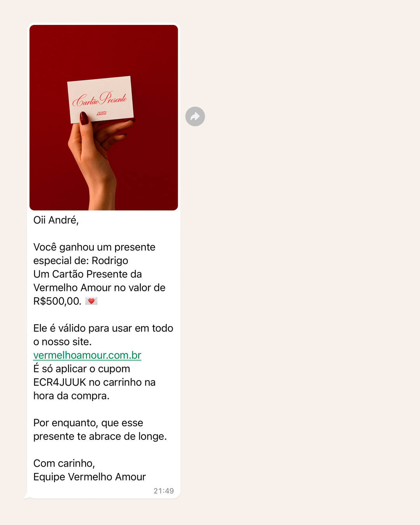Click "Ele é válido para usar em todo" line
Screen dimensions: 420x525
103,328
